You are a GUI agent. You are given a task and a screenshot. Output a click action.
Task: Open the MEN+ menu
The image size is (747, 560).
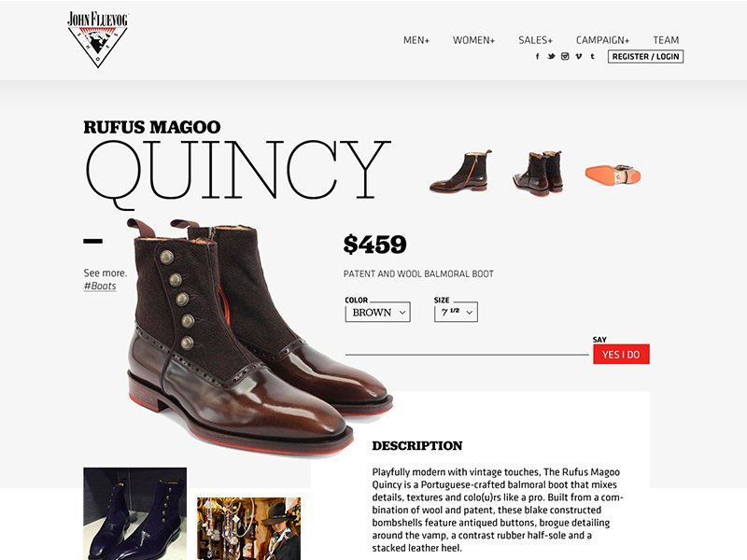[416, 40]
